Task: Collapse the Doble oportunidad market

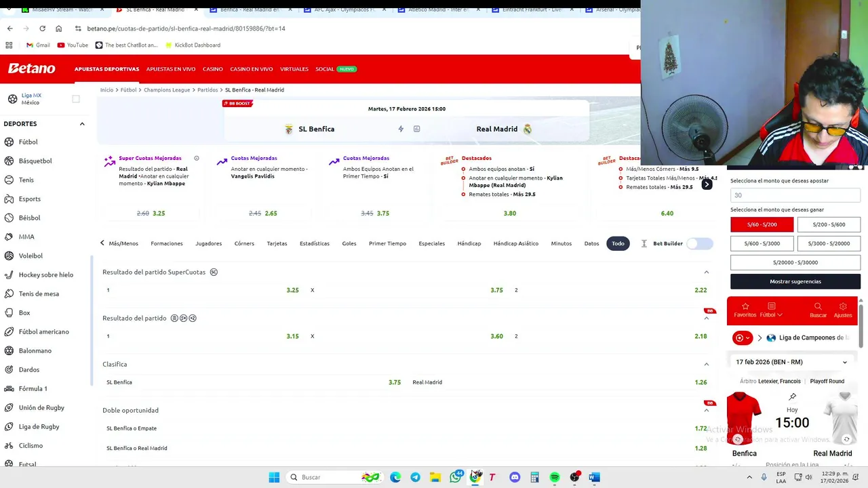Action: 706,410
